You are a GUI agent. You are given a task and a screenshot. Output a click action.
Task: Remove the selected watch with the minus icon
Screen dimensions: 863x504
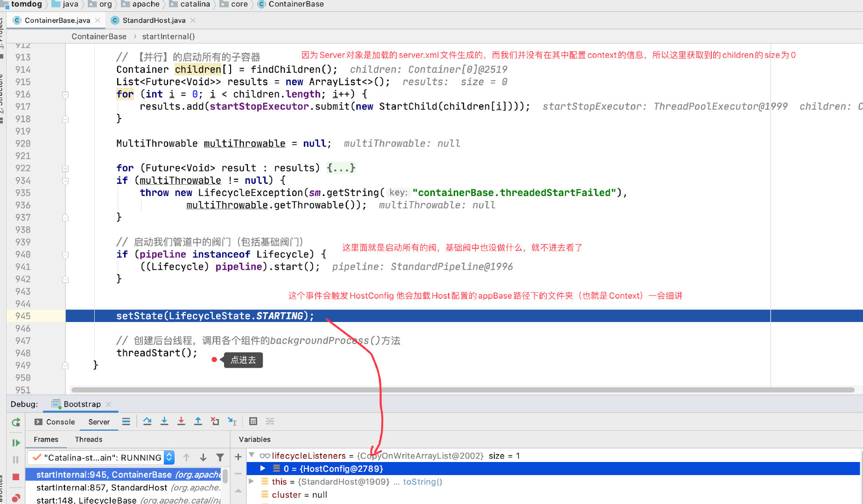tap(238, 474)
